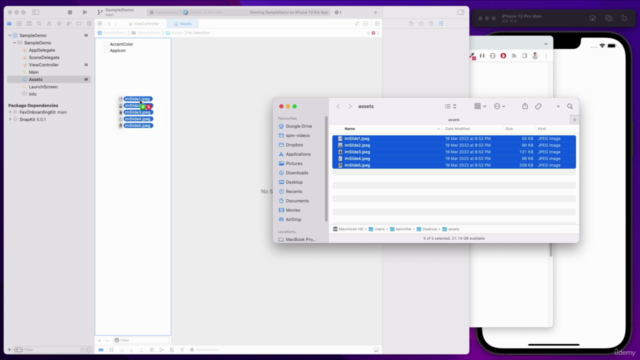Open Xcode Debug navigator icon

tap(69, 24)
